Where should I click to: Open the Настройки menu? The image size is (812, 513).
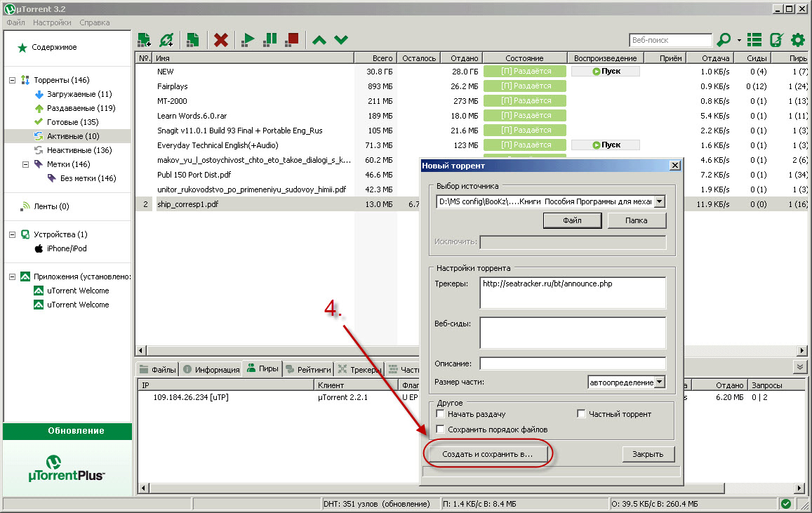(52, 22)
